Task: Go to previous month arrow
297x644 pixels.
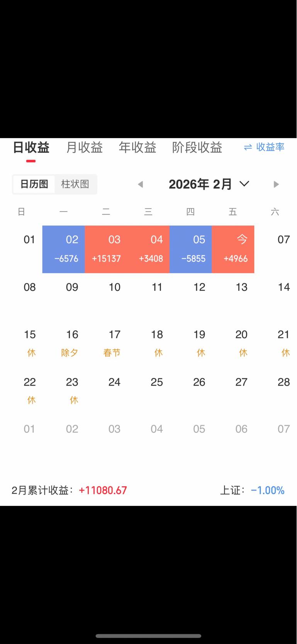Action: [x=141, y=184]
